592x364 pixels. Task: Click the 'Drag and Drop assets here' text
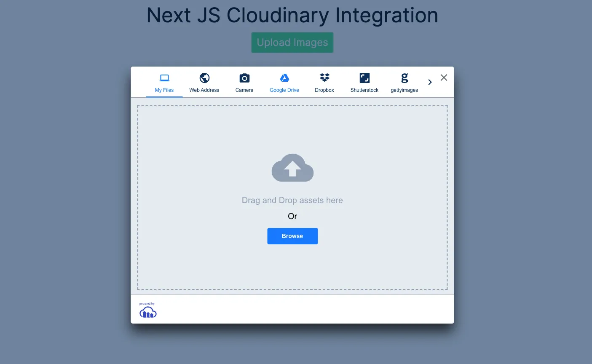point(292,201)
